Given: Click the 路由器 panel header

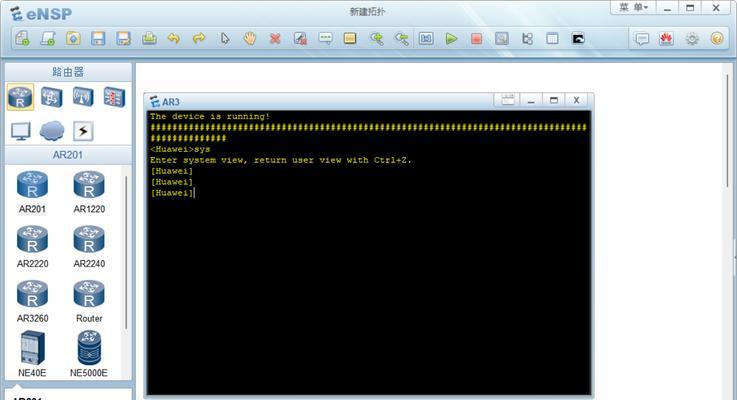Looking at the screenshot, I should pyautogui.click(x=68, y=72).
